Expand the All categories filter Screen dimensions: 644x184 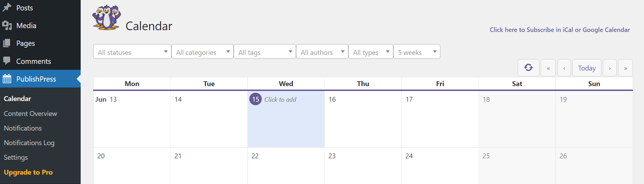coord(203,52)
